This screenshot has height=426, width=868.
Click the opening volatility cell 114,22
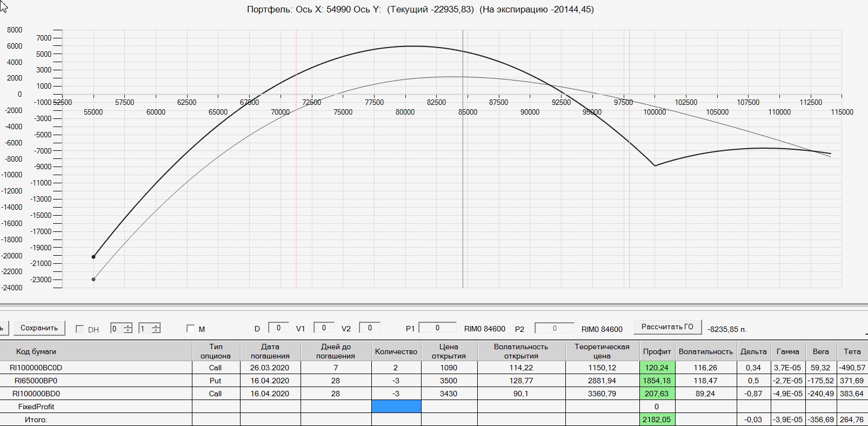coord(521,368)
